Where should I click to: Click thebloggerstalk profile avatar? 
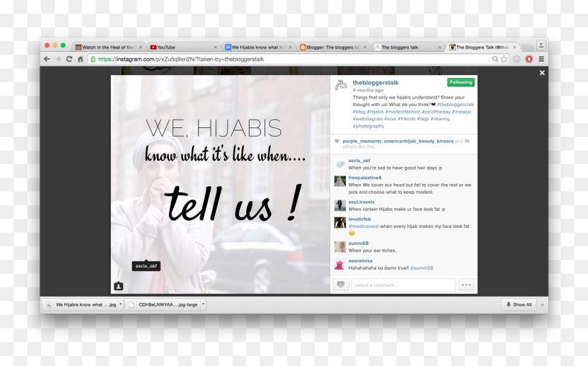[x=341, y=85]
